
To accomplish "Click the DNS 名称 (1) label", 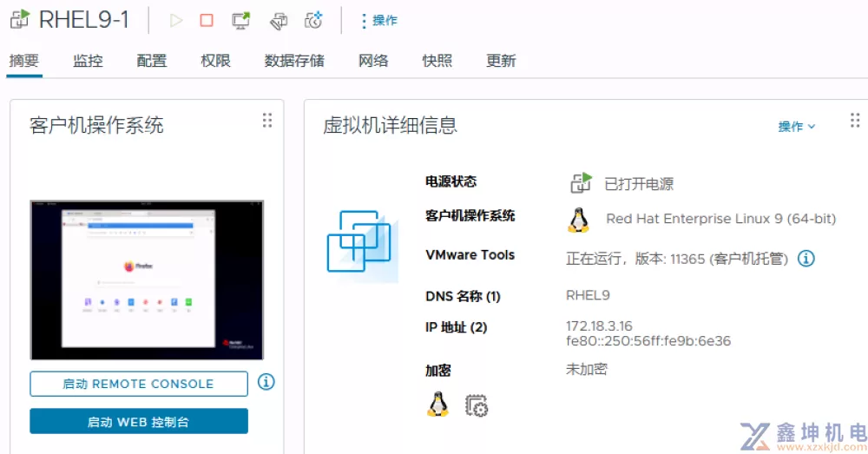I will coord(463,296).
